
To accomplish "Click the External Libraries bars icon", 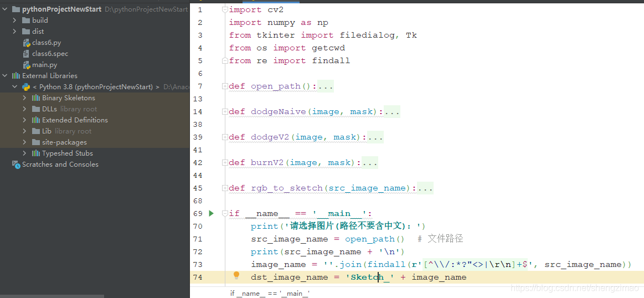I will tap(16, 76).
